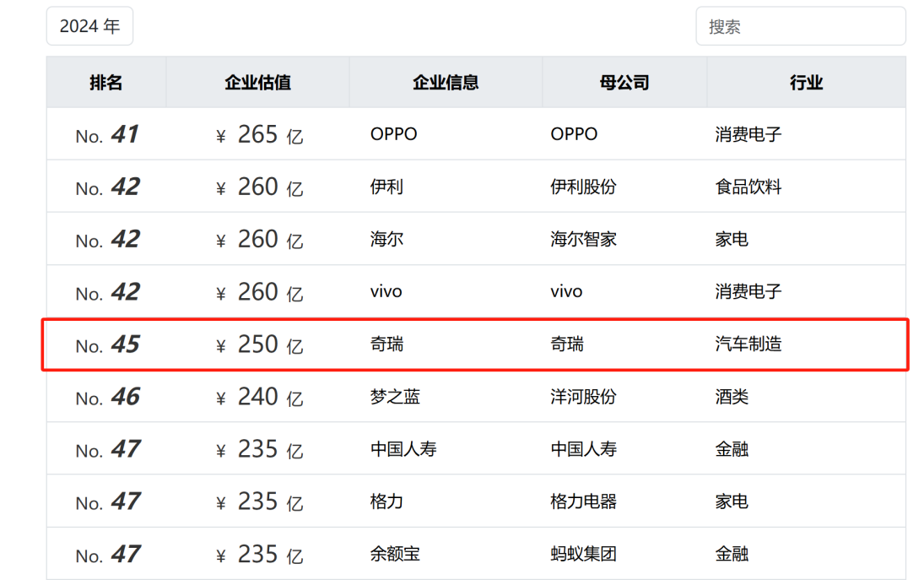This screenshot has width=924, height=580.
Task: Sort by the 排名 column header
Action: click(x=106, y=82)
